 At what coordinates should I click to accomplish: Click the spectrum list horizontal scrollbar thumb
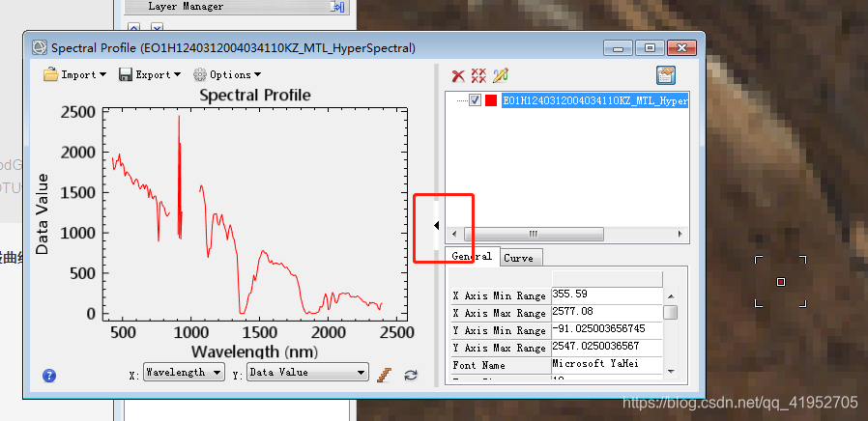pos(534,234)
